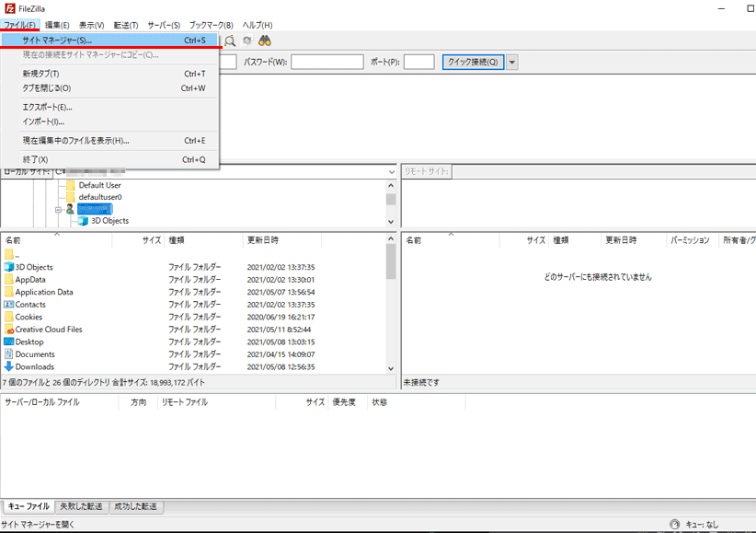Open the File (ファイル) menu bar item
The width and height of the screenshot is (756, 533).
(x=19, y=25)
